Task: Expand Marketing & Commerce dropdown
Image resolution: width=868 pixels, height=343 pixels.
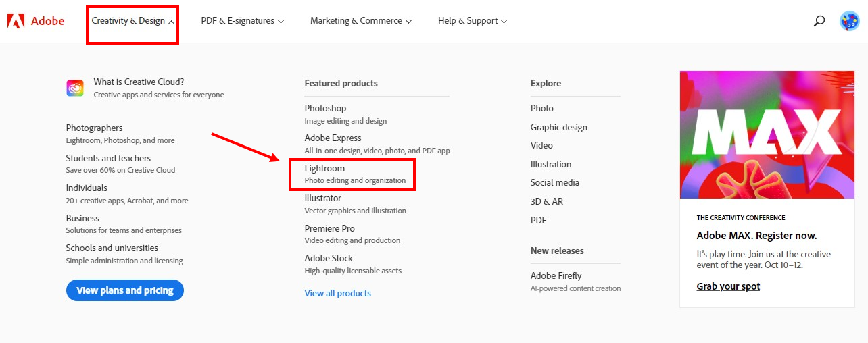Action: coord(360,21)
